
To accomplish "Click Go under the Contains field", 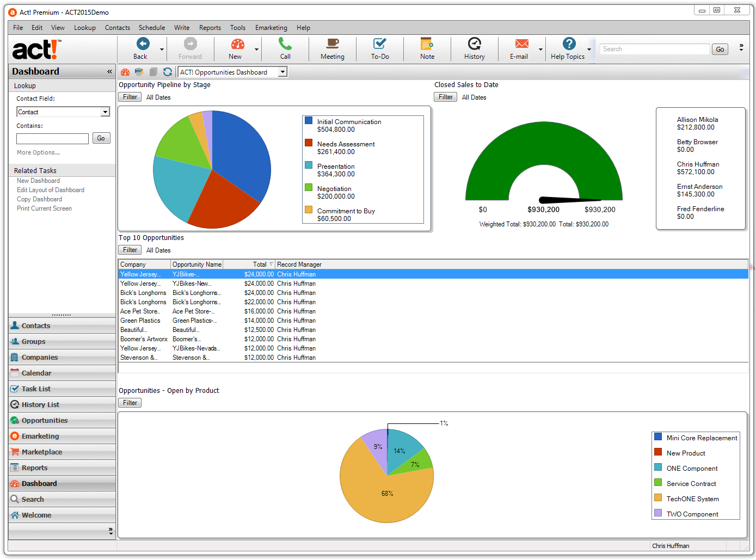I will pos(101,138).
